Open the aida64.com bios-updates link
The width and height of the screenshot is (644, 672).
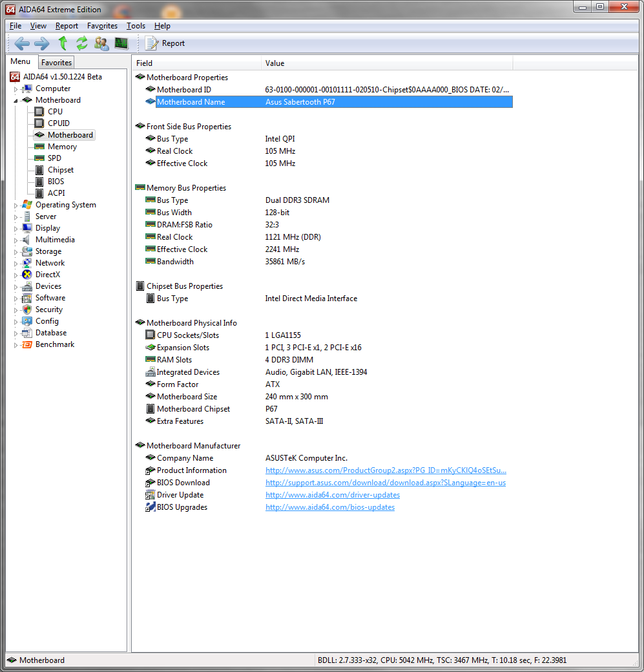point(330,507)
